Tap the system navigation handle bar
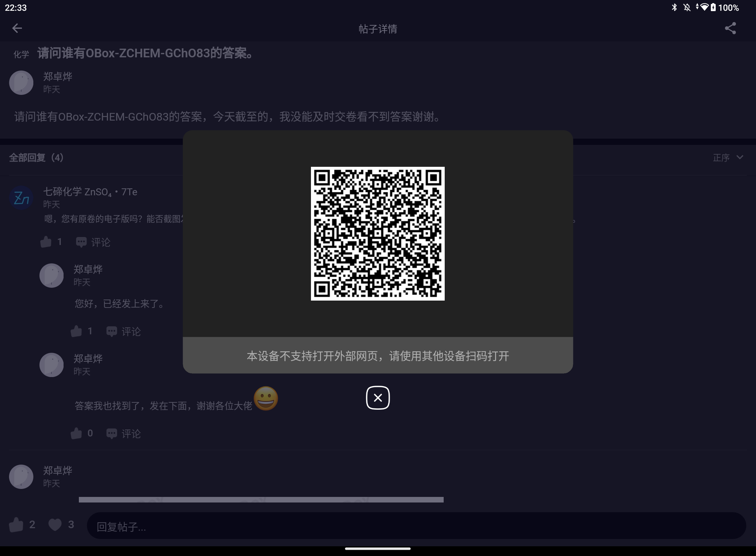The width and height of the screenshot is (756, 556). 378,549
